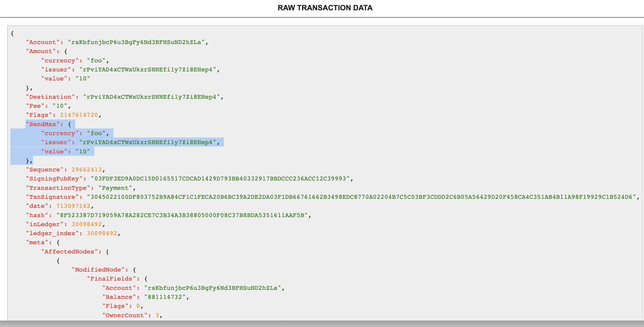Click the ledger_index field label
Viewport: 644px width, 327px height.
(x=51, y=233)
